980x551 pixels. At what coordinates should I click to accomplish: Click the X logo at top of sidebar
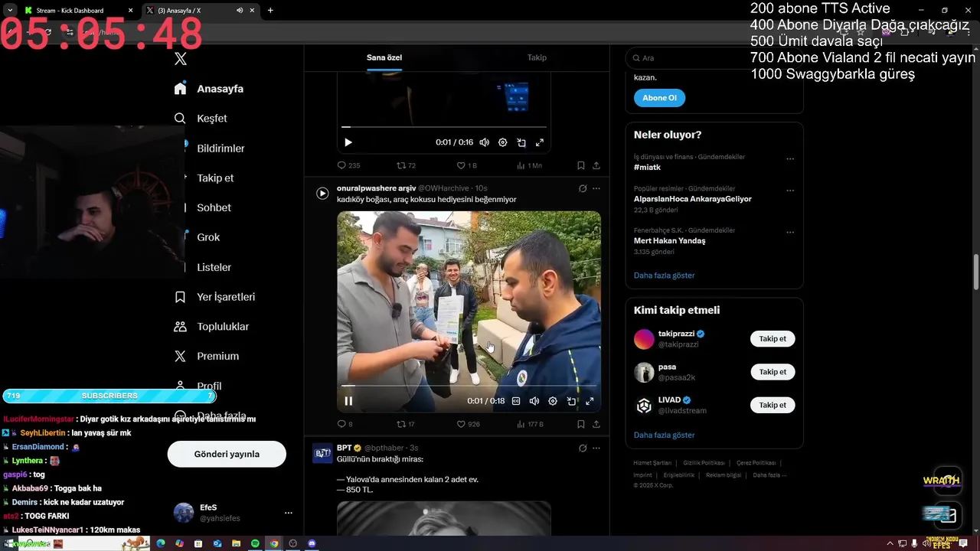point(181,59)
